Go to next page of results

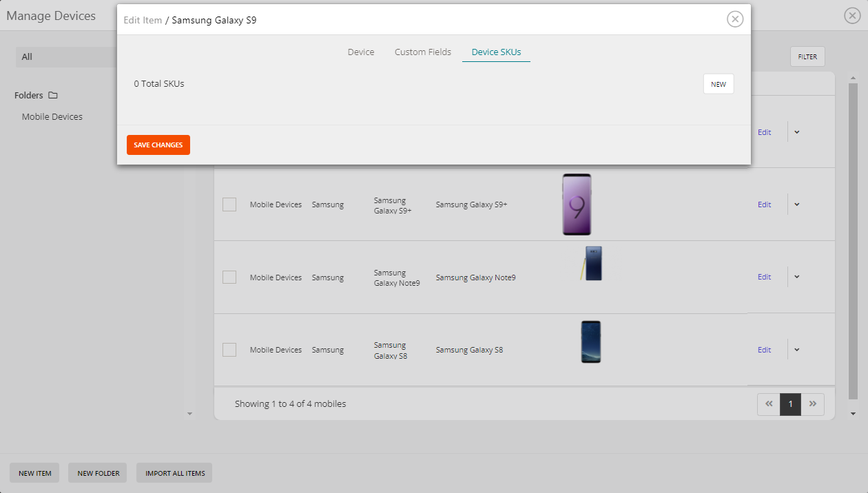812,404
